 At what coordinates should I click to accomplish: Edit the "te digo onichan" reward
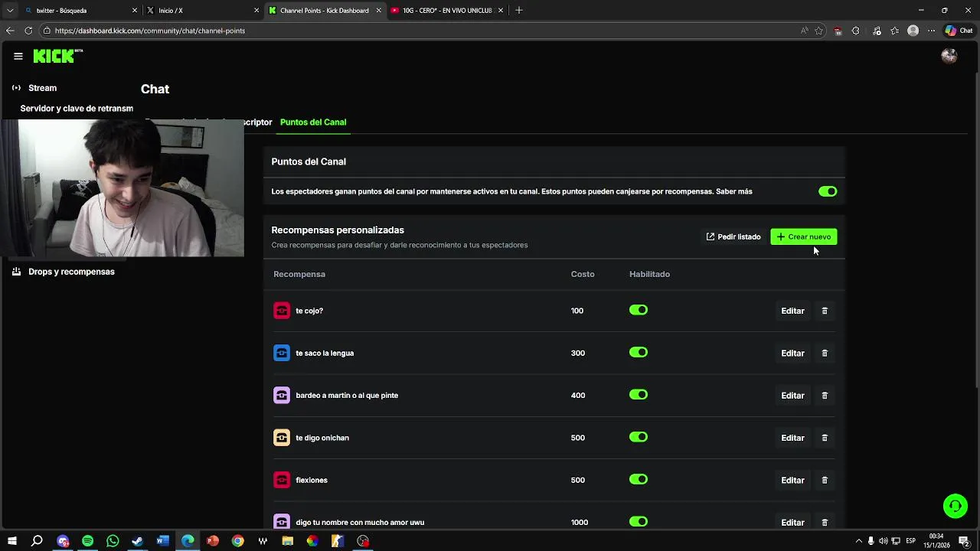[x=792, y=438]
